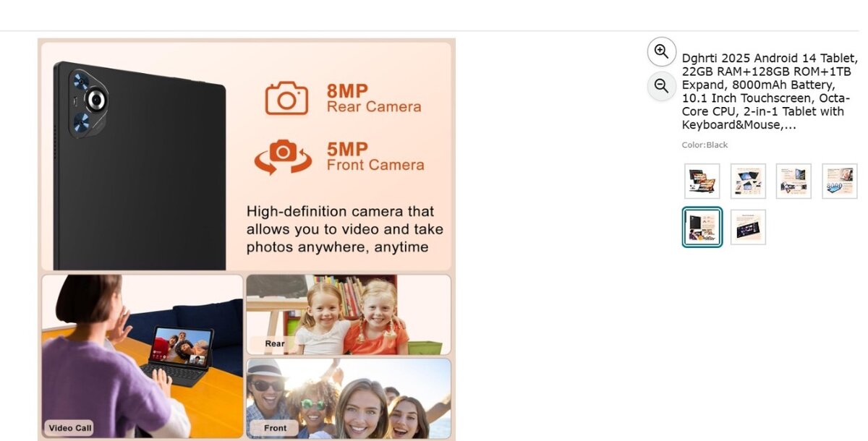Click the group selfie photo with sunglasses
Viewport: 868px width, 441px height.
coord(349,398)
